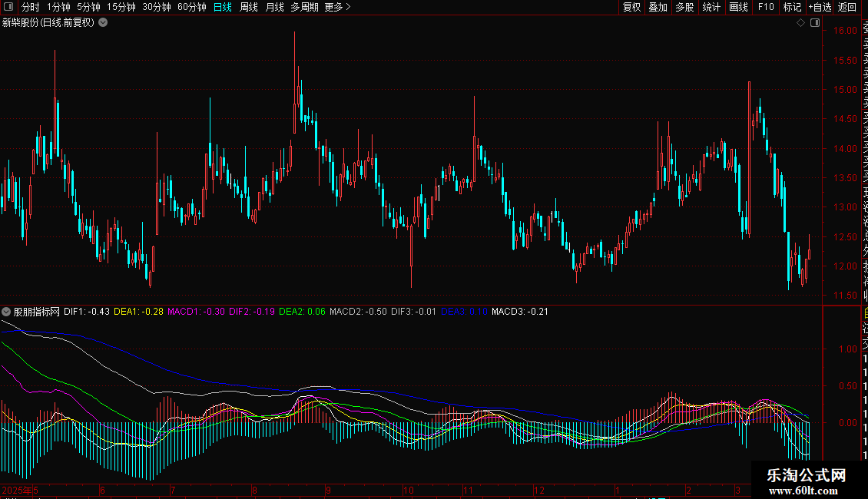Expand the 股朋指标网 indicator dropdown arrow
Screen dimensions: 868x499
point(7,312)
